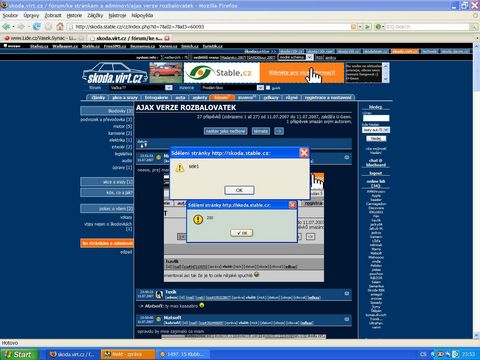Click the Start button on taskbar
This screenshot has height=360, width=480.
(x=19, y=354)
